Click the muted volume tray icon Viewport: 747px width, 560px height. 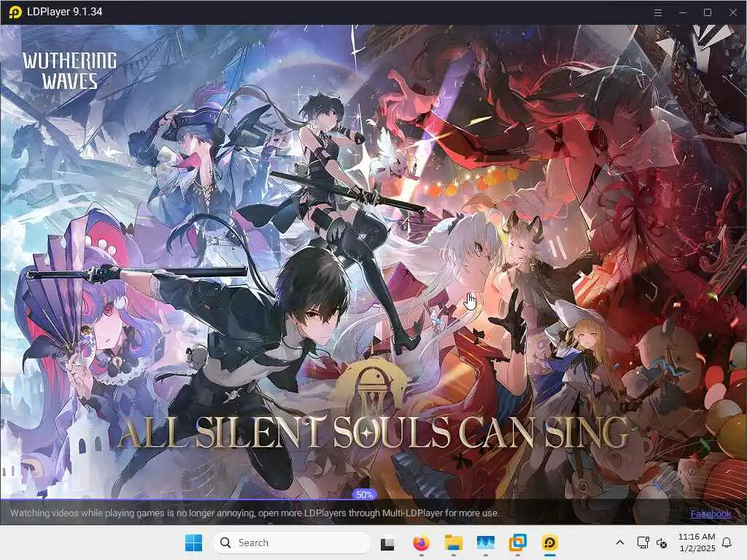pos(661,542)
